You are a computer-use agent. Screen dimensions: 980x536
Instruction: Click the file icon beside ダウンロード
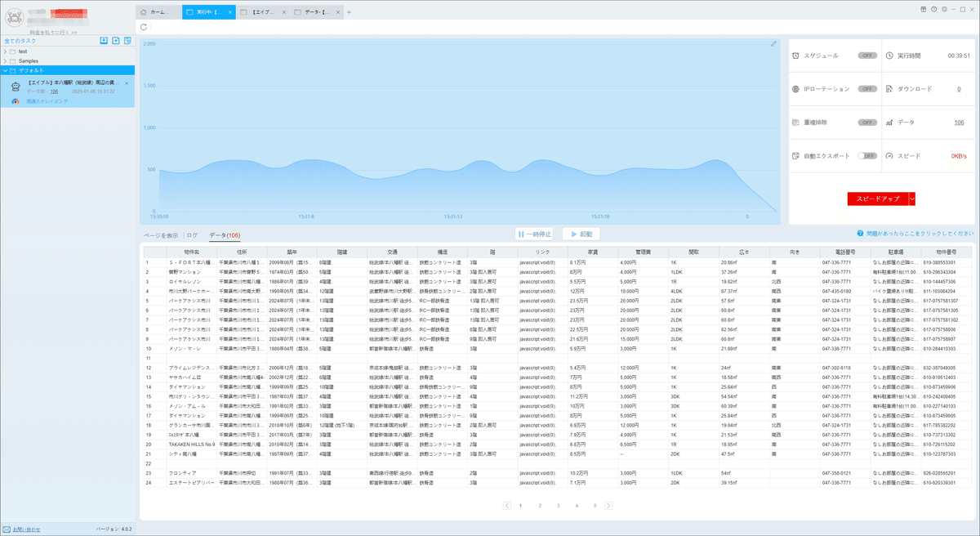point(889,88)
